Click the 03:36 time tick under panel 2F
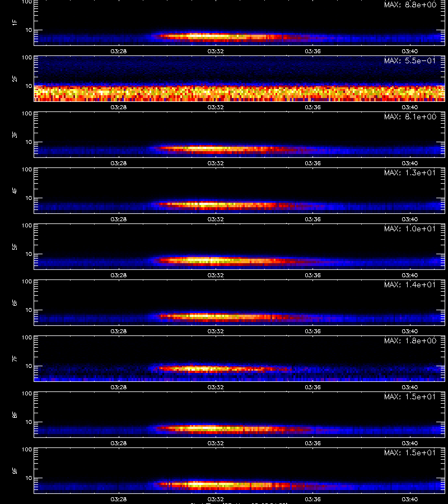 click(x=312, y=107)
